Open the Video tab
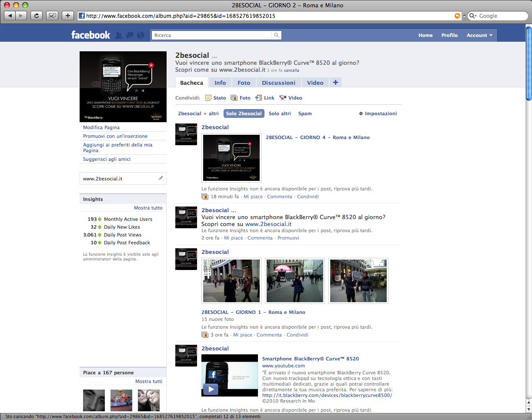Screen dimensions: 532x420 point(315,83)
